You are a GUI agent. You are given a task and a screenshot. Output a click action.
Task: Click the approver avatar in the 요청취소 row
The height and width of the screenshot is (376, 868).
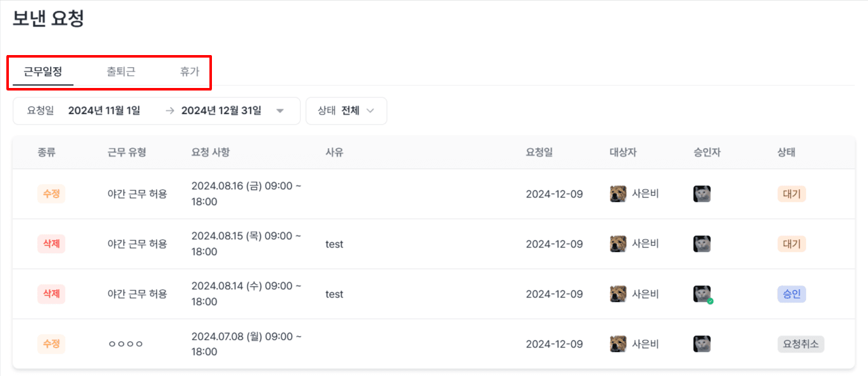pyautogui.click(x=702, y=344)
